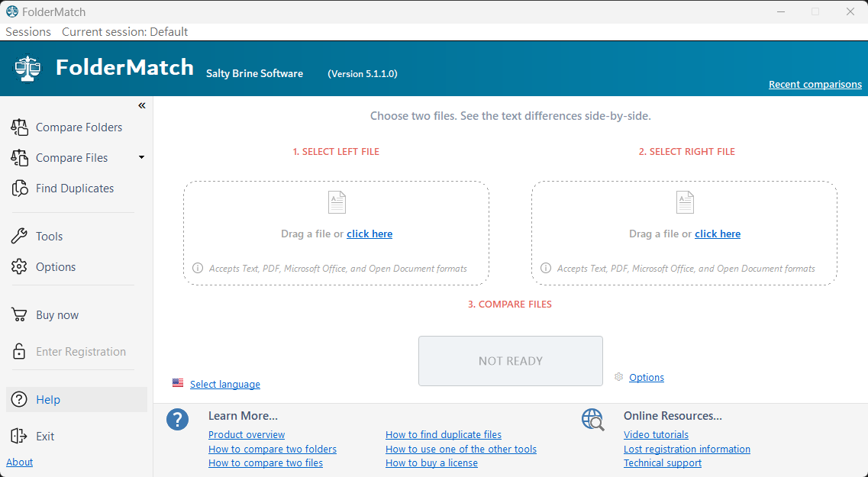Open the Sessions menu
The height and width of the screenshot is (477, 868).
pos(28,31)
